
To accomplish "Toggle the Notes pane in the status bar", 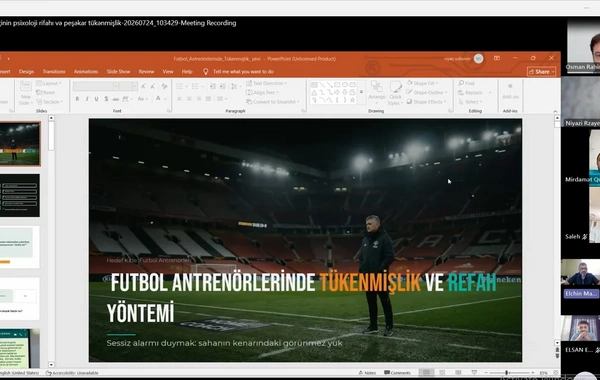I will [x=367, y=372].
